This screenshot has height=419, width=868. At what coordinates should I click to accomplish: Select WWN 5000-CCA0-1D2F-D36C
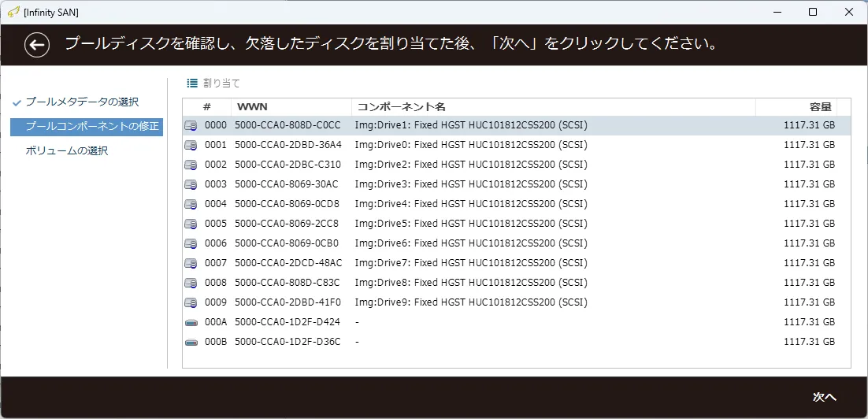click(x=287, y=342)
